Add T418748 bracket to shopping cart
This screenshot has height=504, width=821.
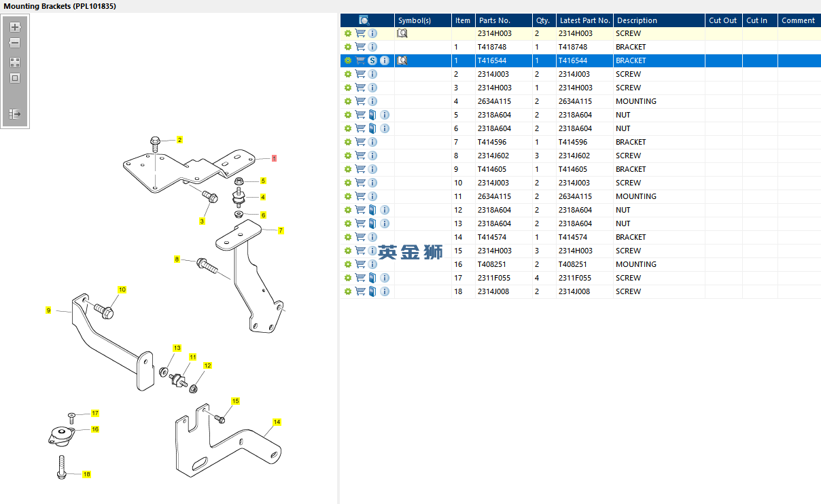click(360, 47)
